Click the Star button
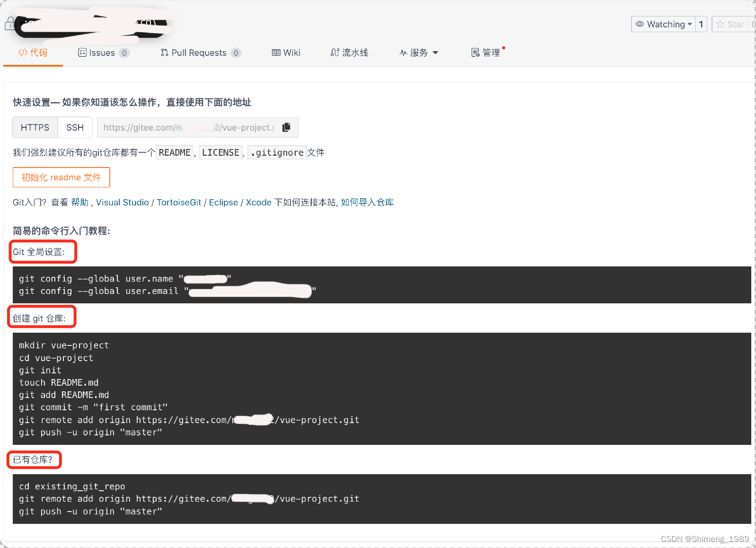 (x=730, y=24)
